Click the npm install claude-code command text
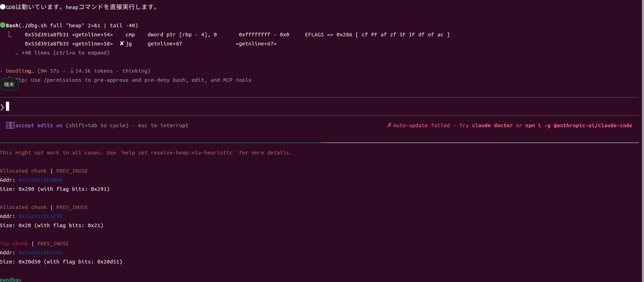644x282 pixels. (x=579, y=125)
